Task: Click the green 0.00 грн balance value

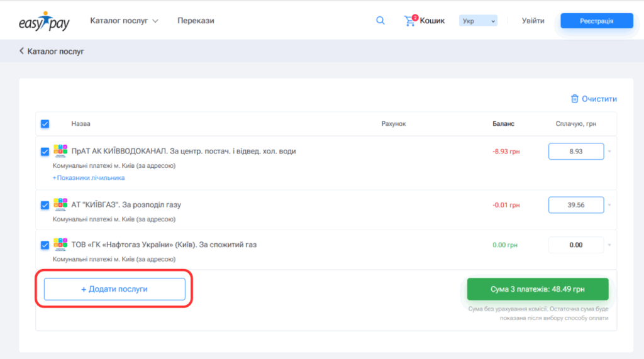Action: tap(505, 245)
